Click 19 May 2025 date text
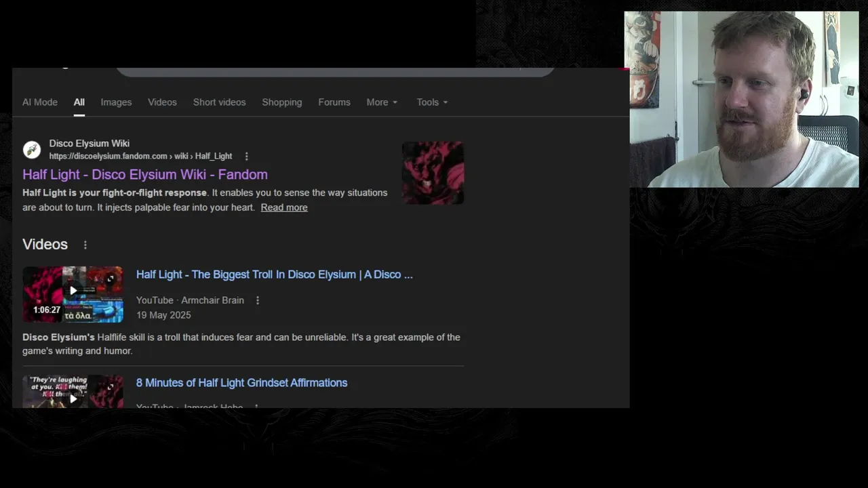Screen dimensions: 868x488 [163, 315]
